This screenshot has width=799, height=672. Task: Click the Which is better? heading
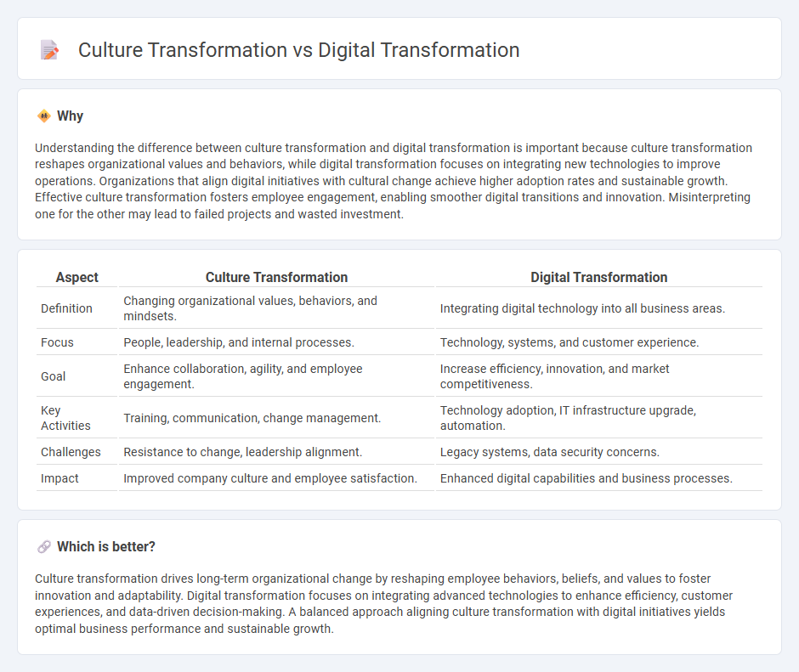(x=106, y=546)
